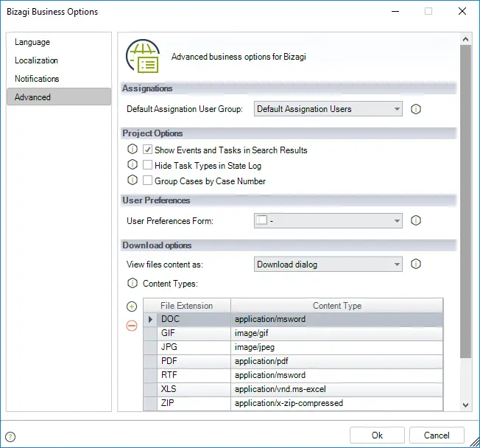Image resolution: width=480 pixels, height=448 pixels.
Task: Select the DOC row indicator arrow
Action: coord(150,319)
